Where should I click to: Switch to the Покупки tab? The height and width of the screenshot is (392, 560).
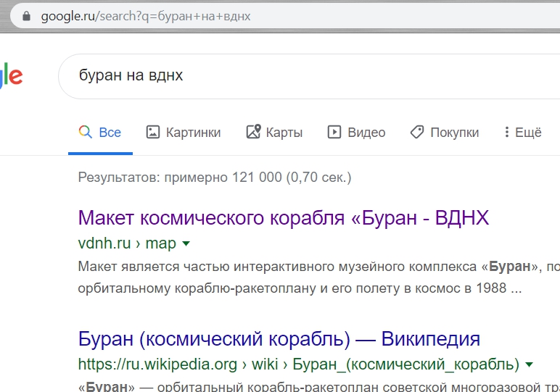pos(444,133)
